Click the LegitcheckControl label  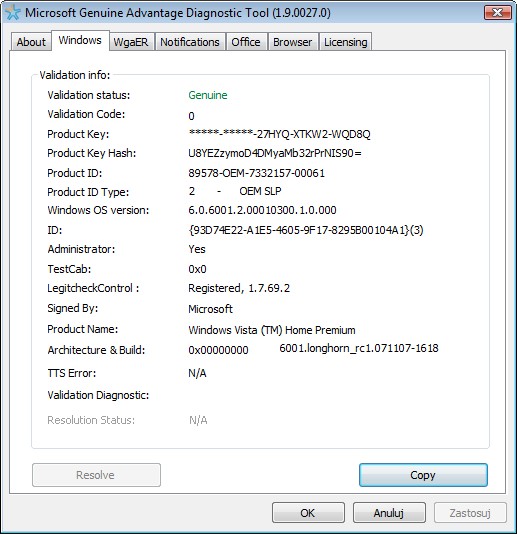[93, 288]
